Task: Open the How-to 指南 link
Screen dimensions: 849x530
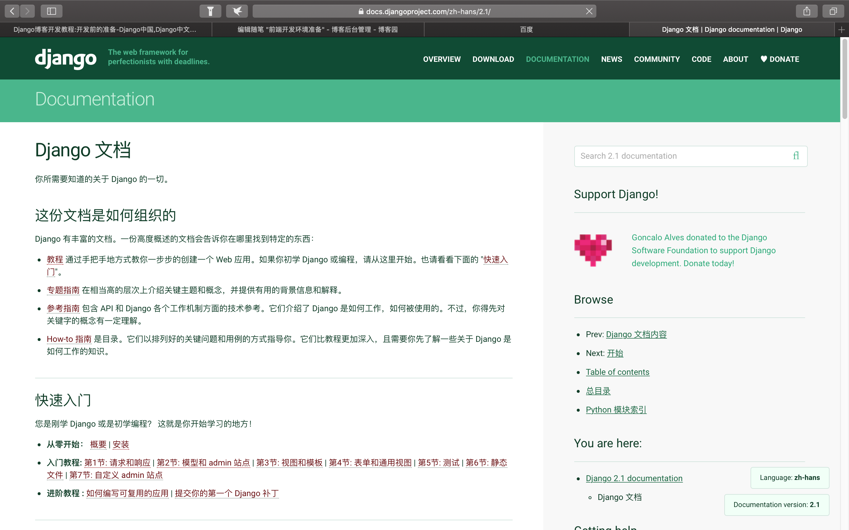Action: [69, 339]
